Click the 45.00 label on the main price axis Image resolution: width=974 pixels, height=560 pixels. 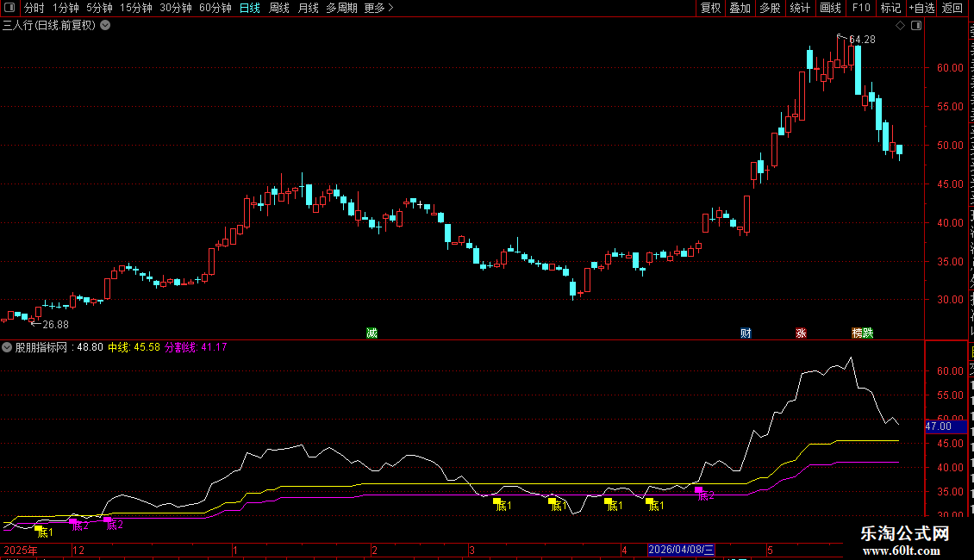(x=950, y=184)
